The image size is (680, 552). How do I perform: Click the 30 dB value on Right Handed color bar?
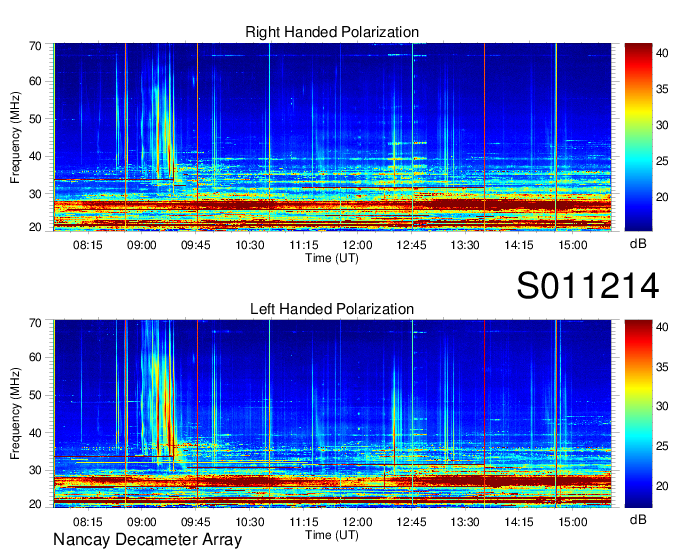(662, 125)
